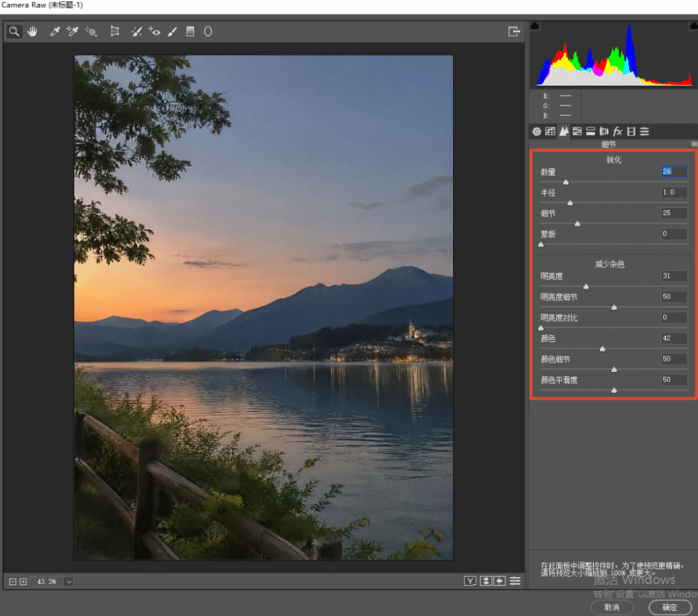Open the Basic panel tab

point(537,132)
